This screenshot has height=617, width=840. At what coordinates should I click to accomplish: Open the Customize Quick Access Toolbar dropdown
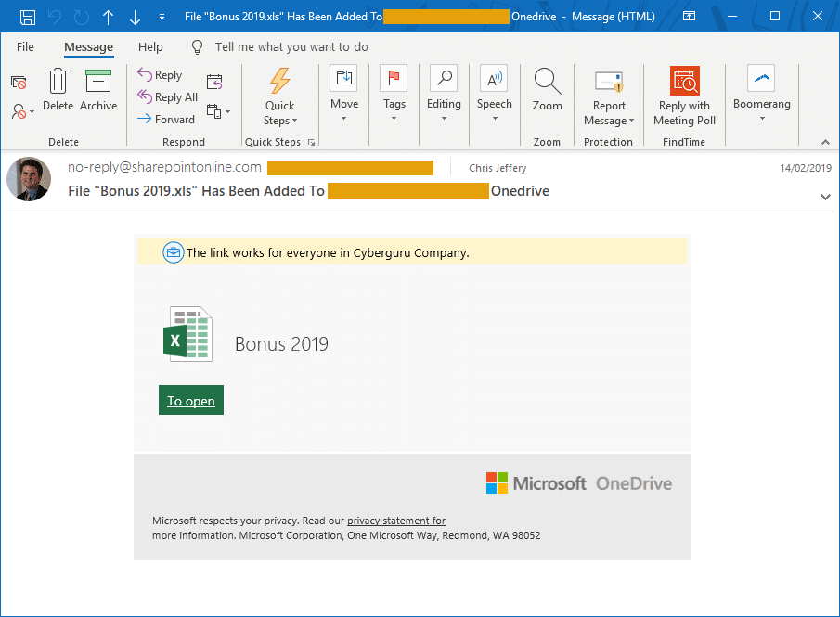(x=162, y=17)
